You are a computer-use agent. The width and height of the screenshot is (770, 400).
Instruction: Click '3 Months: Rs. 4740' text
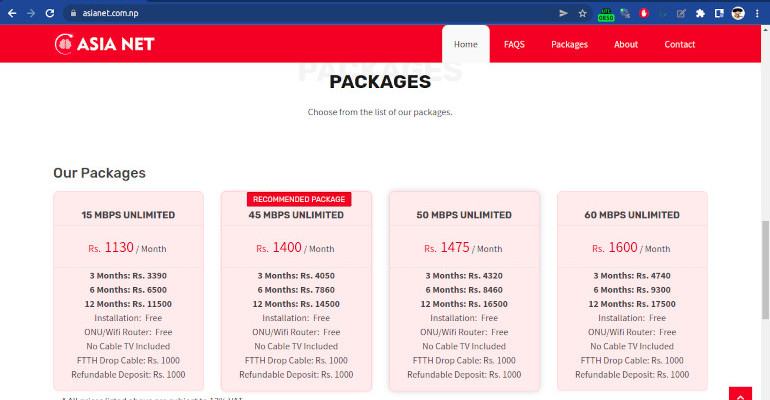[632, 275]
